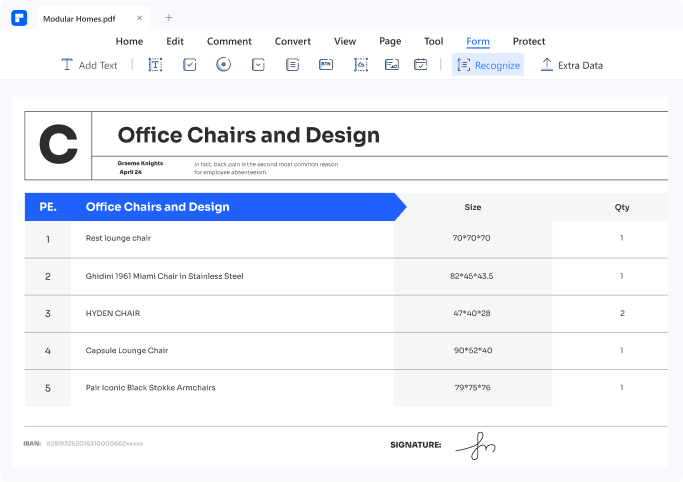The image size is (683, 482).
Task: Open the Convert menu
Action: (x=293, y=41)
